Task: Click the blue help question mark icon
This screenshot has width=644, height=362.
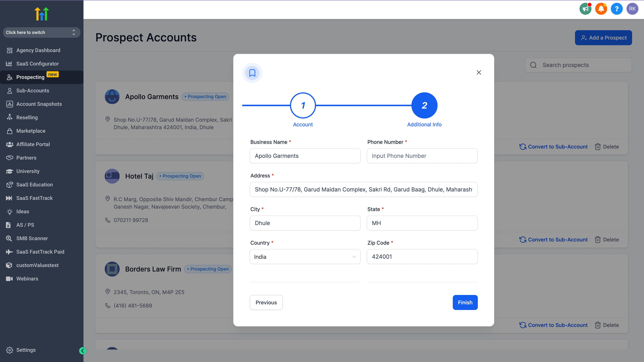Action: coord(616,9)
